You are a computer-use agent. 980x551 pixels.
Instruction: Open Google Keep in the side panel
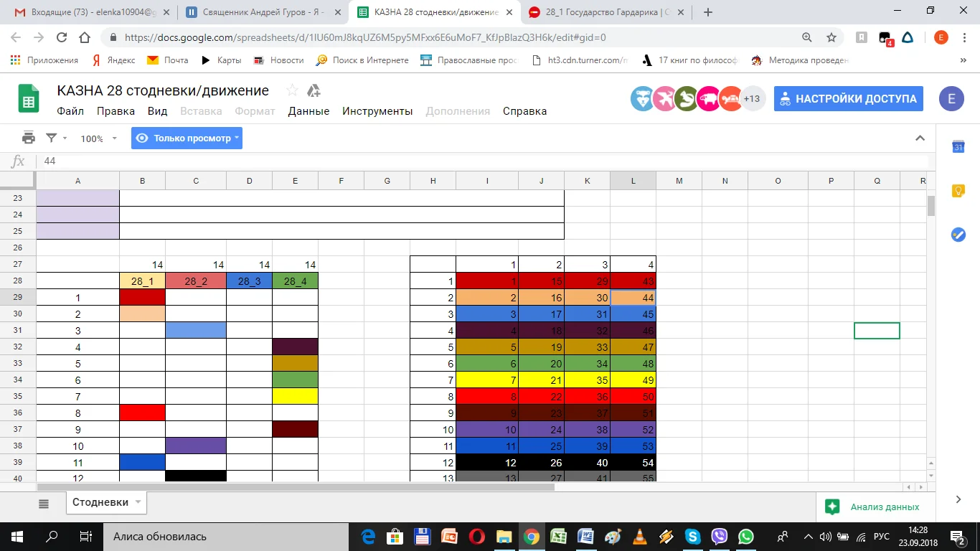[x=958, y=191]
